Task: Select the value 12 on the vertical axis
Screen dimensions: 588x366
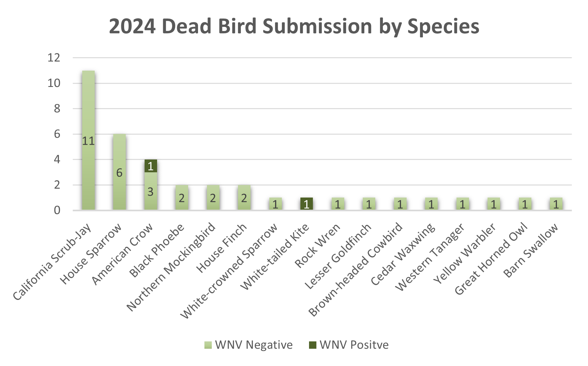Action: (x=54, y=58)
